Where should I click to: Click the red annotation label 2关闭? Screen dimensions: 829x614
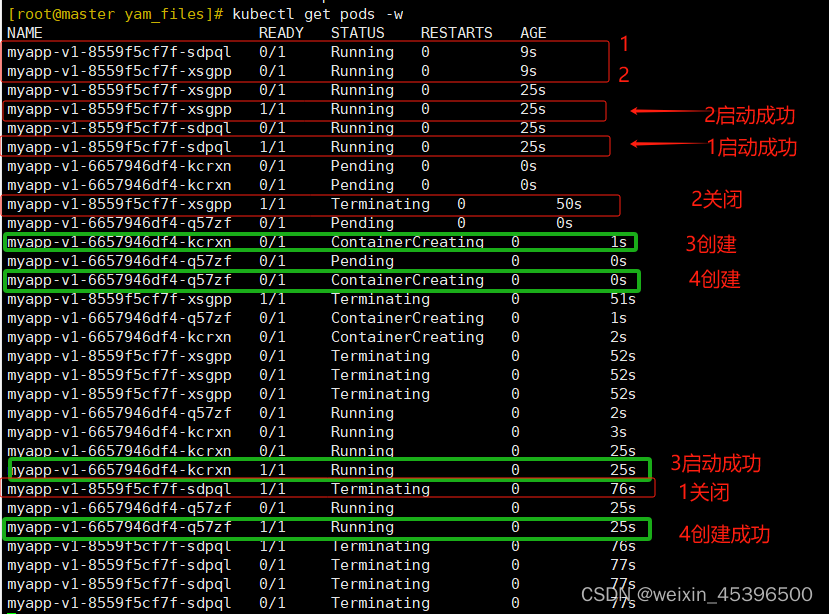(716, 199)
